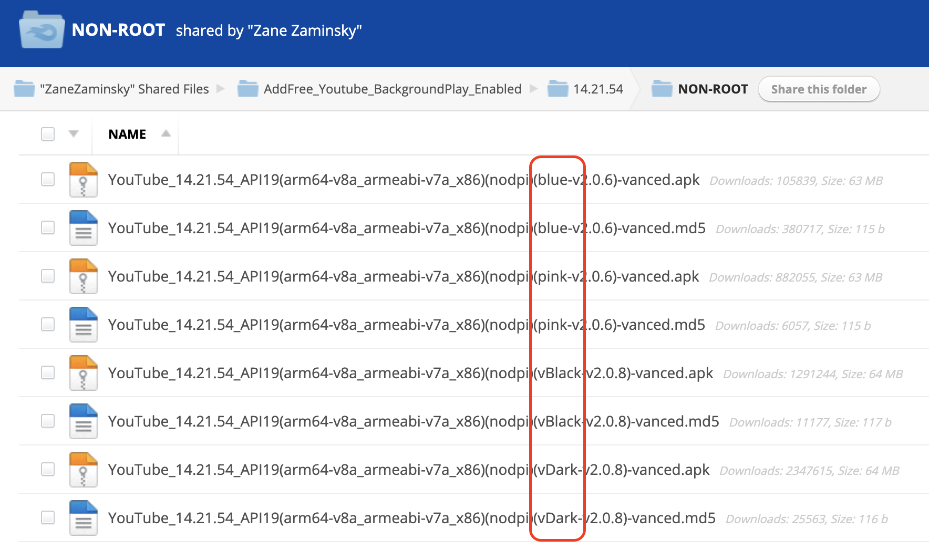Image resolution: width=929 pixels, height=560 pixels.
Task: Navigate to the 14.21.54 breadcrumb folder
Action: click(598, 89)
